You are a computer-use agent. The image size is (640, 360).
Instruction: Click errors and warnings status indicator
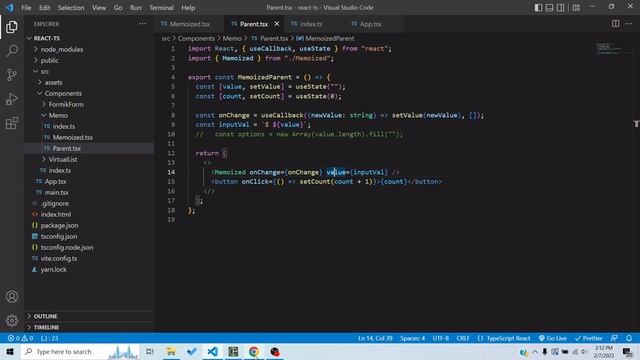20,338
